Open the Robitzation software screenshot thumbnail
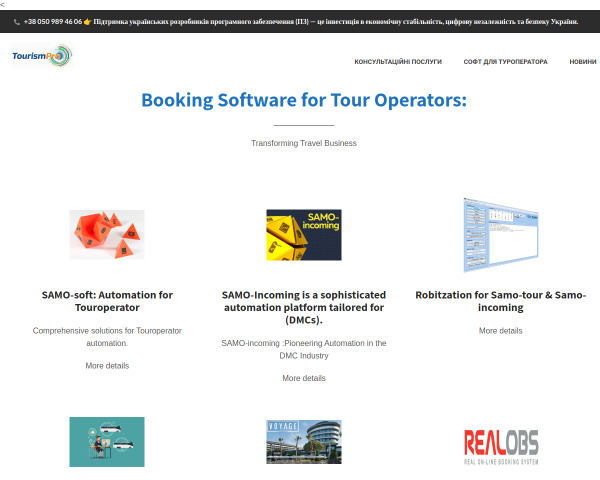 (501, 235)
